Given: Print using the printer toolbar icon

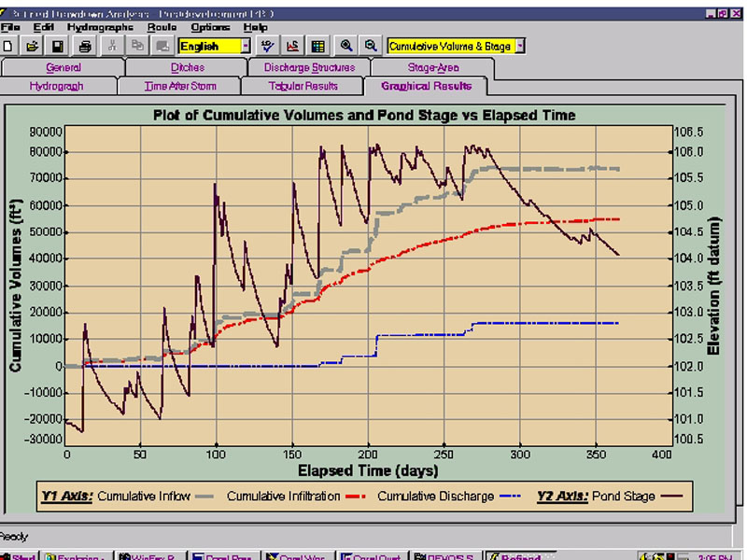Looking at the screenshot, I should pos(86,46).
